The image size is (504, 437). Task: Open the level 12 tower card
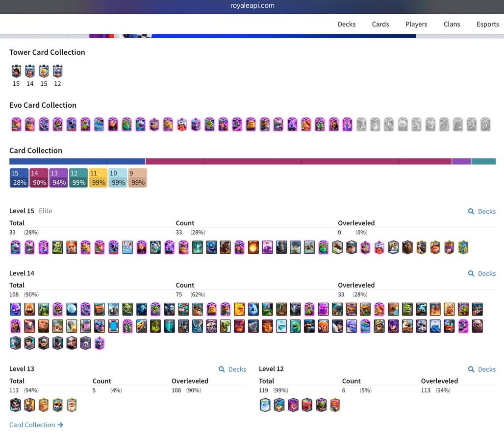[x=57, y=71]
